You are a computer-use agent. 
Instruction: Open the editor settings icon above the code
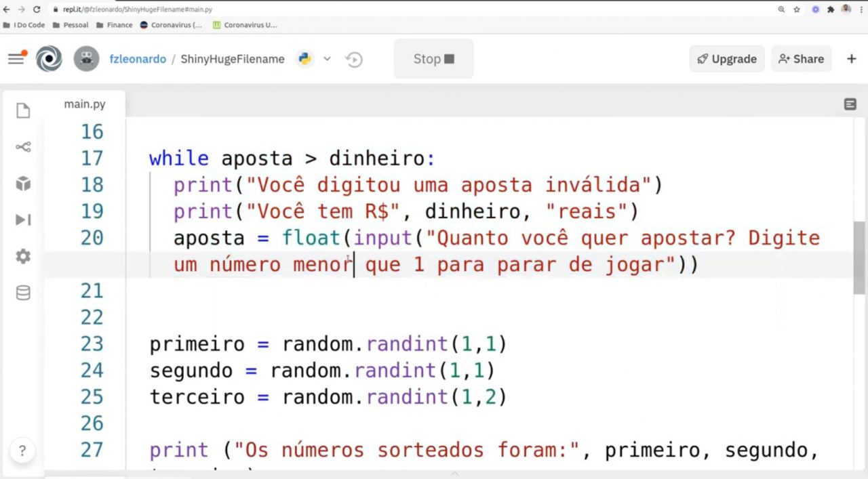(850, 104)
